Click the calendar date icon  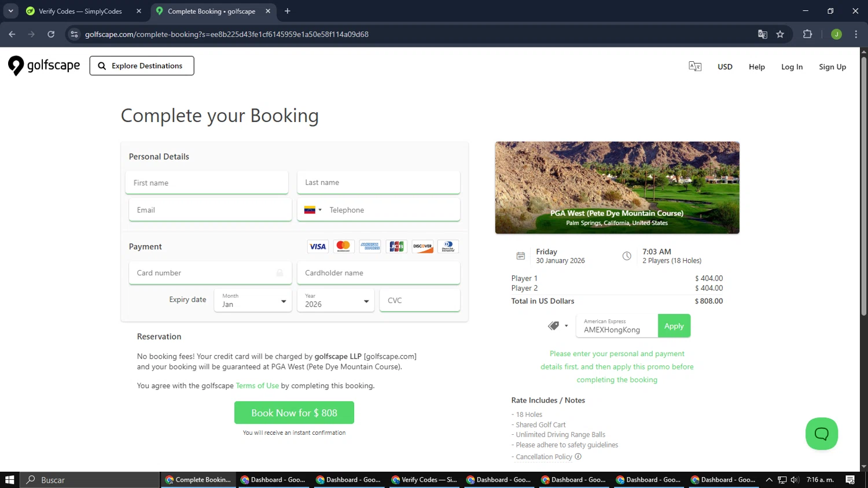coord(520,256)
